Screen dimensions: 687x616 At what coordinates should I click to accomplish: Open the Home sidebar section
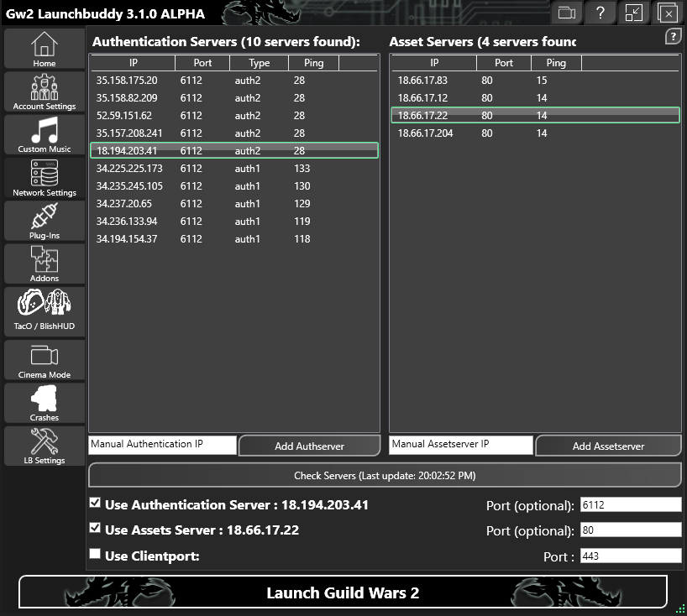coord(45,49)
